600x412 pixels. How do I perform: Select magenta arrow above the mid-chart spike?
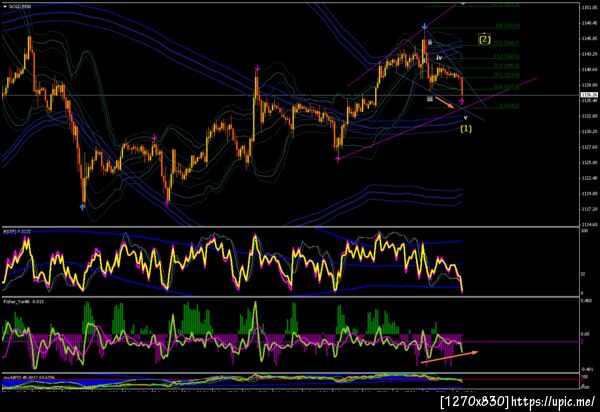[257, 68]
